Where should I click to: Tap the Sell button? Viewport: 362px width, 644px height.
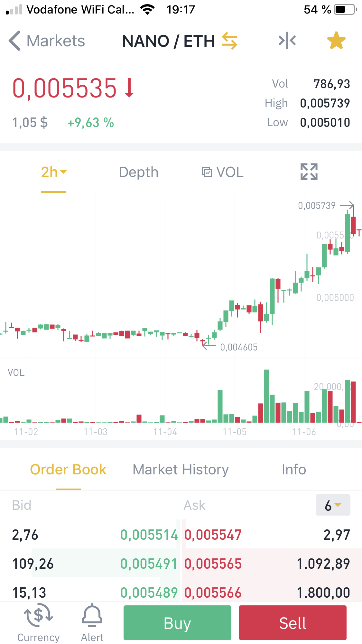[292, 623]
